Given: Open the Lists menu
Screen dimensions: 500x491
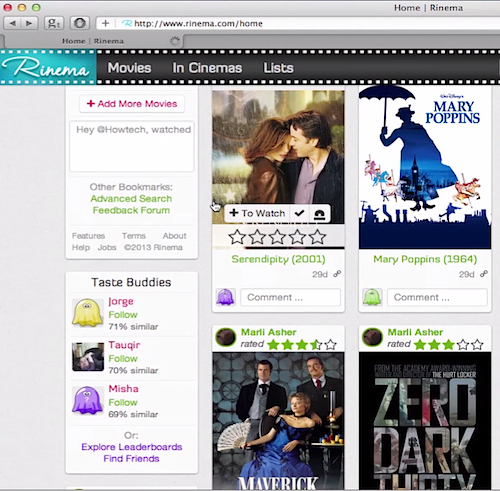Looking at the screenshot, I should tap(278, 68).
